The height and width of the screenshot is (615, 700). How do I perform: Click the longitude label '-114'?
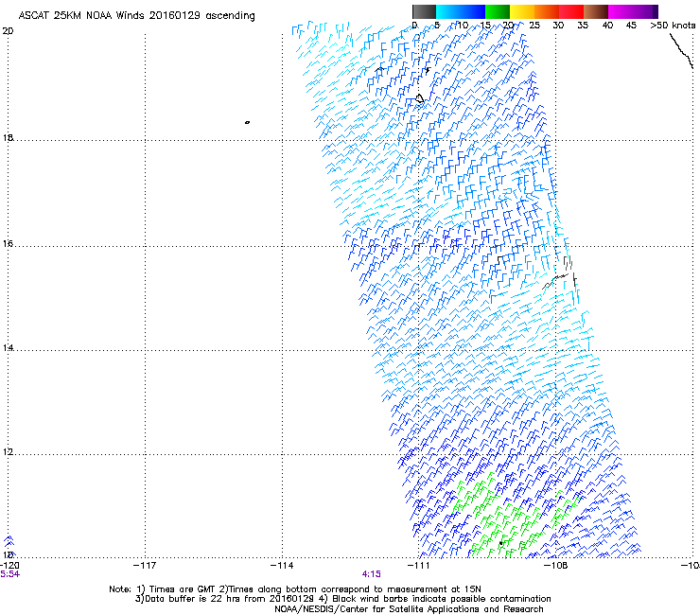[282, 566]
